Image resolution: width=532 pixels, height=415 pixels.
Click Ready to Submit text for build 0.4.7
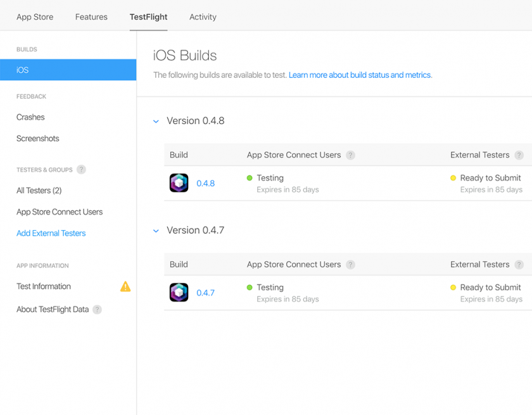[x=490, y=288]
